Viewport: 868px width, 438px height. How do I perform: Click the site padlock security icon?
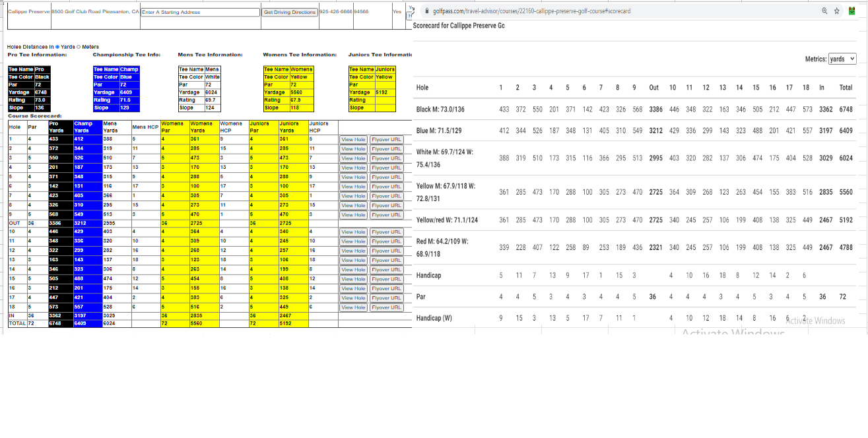point(427,11)
